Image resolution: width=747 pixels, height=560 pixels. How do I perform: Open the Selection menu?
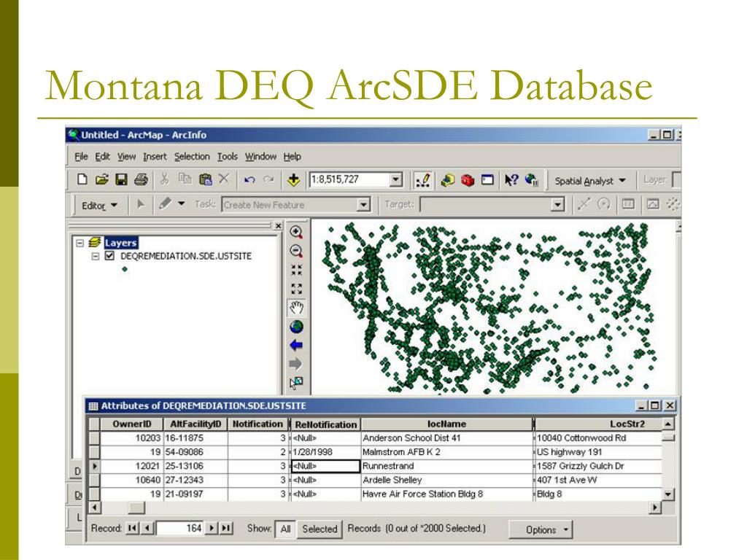coord(192,157)
